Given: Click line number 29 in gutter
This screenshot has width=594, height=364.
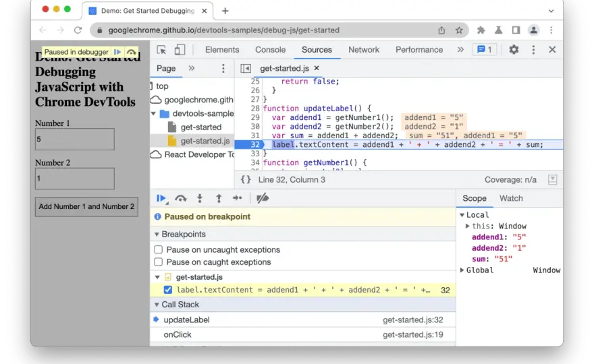Looking at the screenshot, I should [255, 117].
